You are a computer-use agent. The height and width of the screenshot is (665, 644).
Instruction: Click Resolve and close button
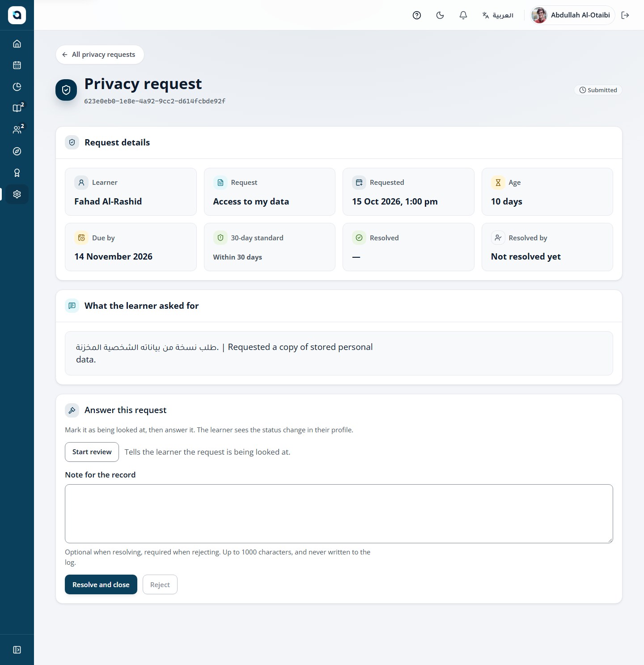click(101, 584)
